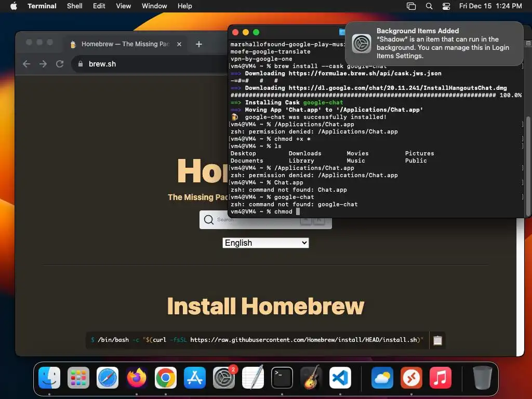Open the App Store Dock icon

(195, 378)
